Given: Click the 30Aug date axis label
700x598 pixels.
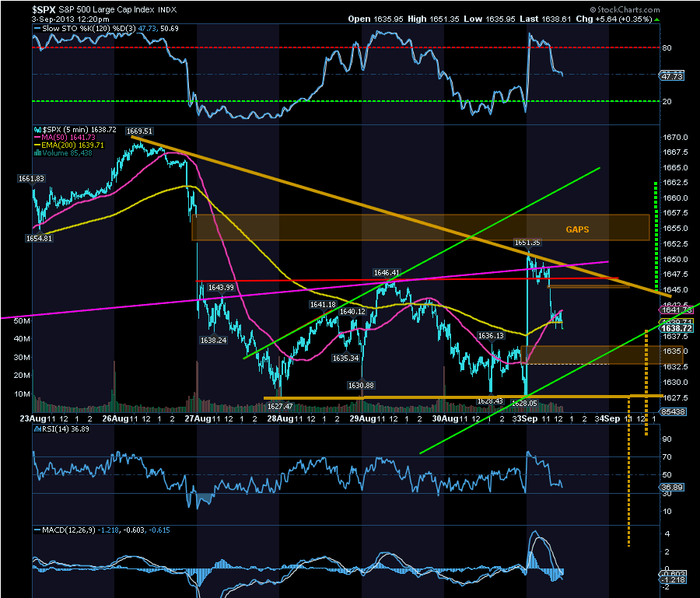Looking at the screenshot, I should point(445,418).
